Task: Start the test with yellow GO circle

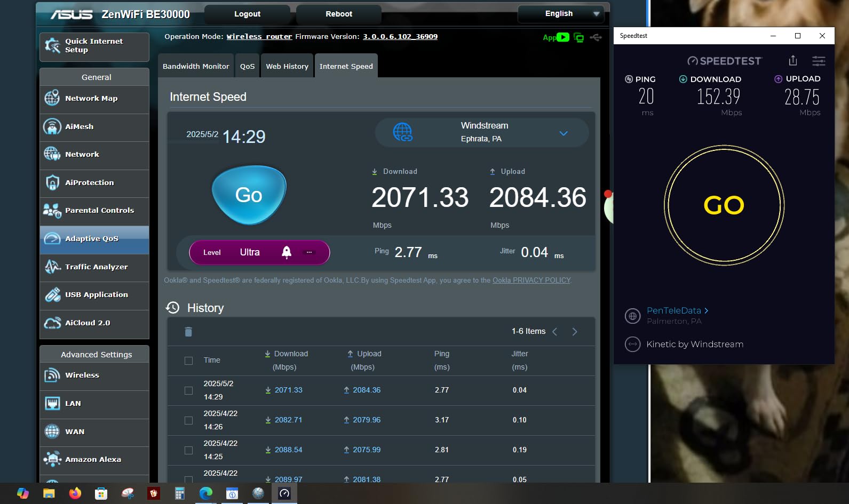Action: pos(724,205)
